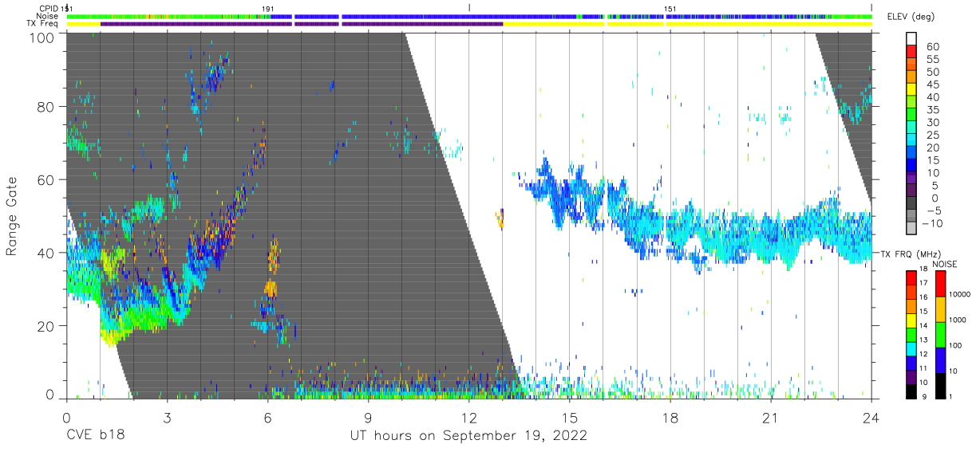Click the '55' ELEV scale label

pyautogui.click(x=931, y=60)
